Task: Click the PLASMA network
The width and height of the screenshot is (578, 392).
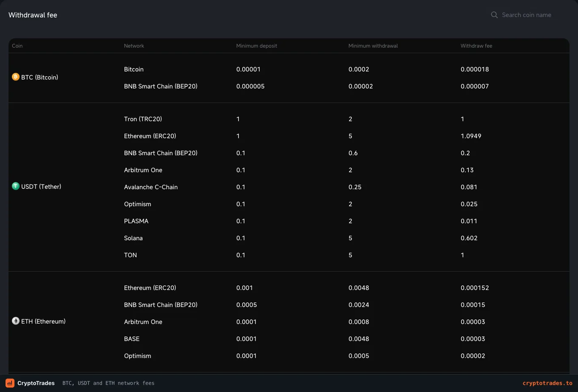Action: (x=136, y=221)
